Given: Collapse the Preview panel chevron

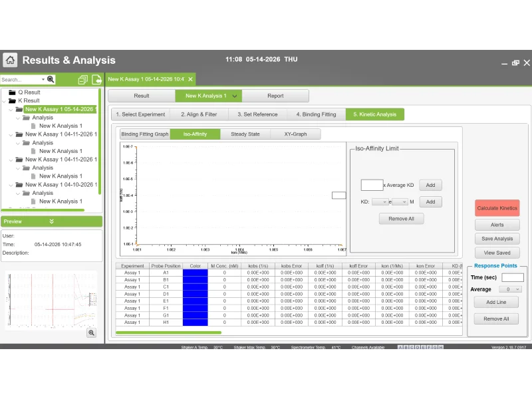Looking at the screenshot, I should click(52, 221).
